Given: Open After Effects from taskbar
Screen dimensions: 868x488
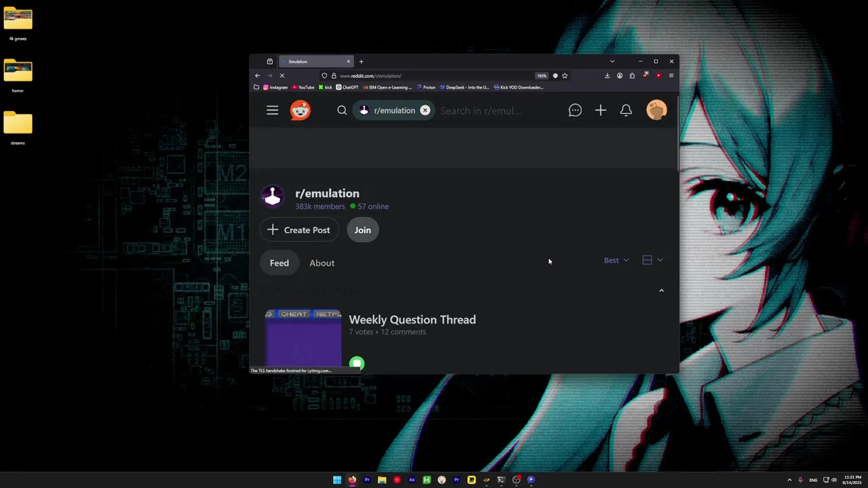Looking at the screenshot, I should click(412, 480).
